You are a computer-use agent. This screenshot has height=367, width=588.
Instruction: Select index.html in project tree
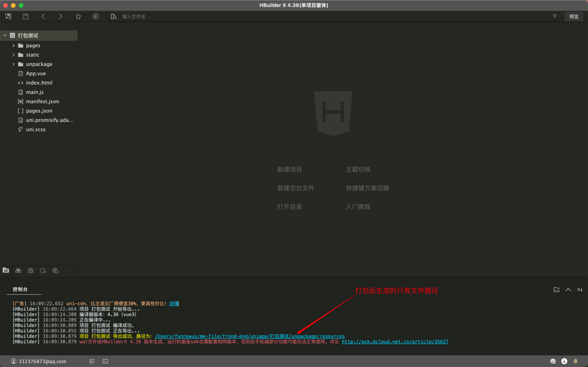click(39, 83)
